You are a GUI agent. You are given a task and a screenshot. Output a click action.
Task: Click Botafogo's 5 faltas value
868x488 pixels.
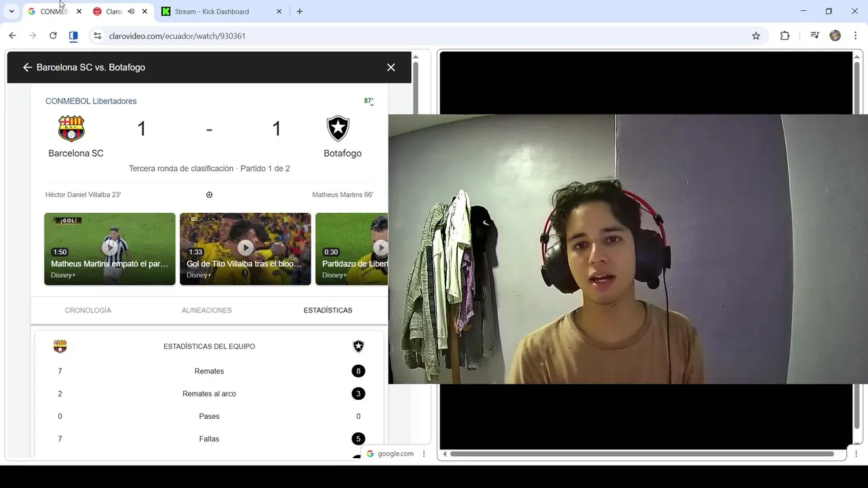tap(358, 439)
